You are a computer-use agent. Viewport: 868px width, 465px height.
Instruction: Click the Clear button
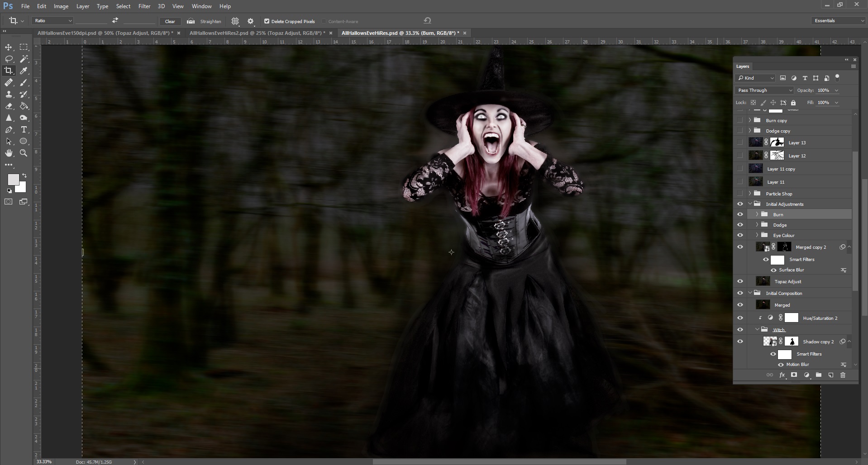170,21
